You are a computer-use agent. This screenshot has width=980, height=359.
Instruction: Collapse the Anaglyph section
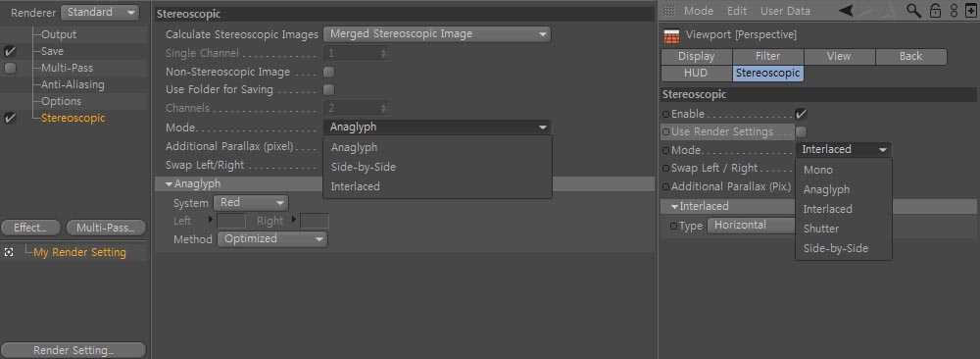170,183
